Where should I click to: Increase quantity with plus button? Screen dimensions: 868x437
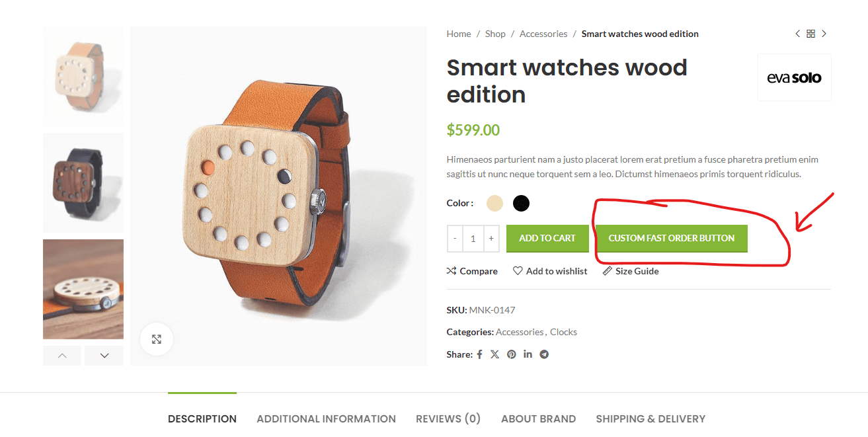pos(491,239)
